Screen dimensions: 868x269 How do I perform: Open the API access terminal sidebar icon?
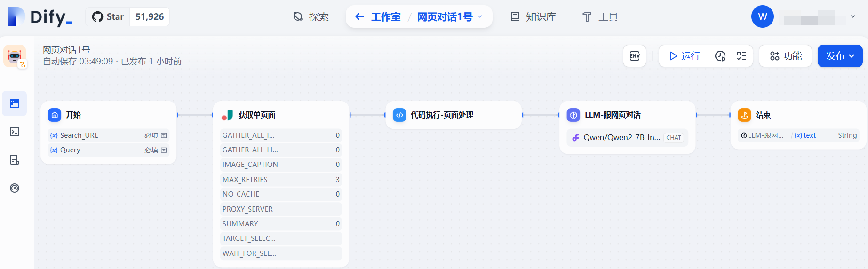(15, 132)
